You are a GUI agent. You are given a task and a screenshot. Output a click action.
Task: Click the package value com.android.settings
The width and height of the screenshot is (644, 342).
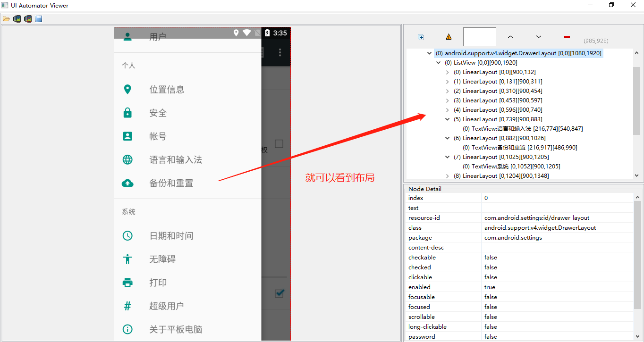tap(513, 237)
